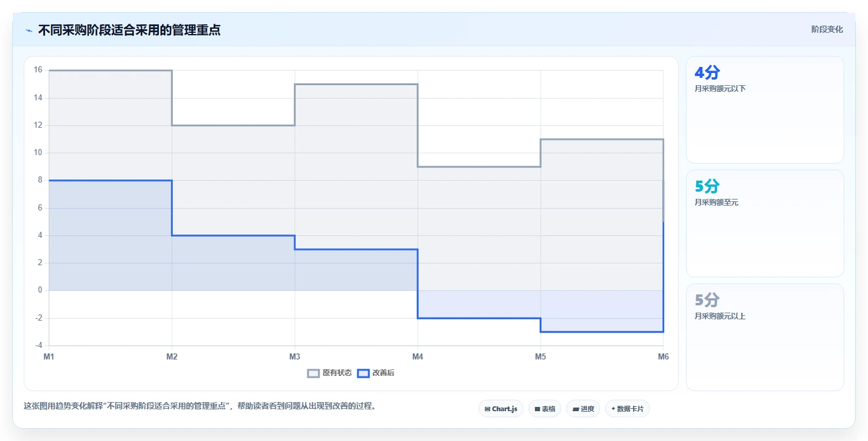Click the 阶段变化 label in the header
Viewport: 868px width, 441px height.
tap(827, 29)
